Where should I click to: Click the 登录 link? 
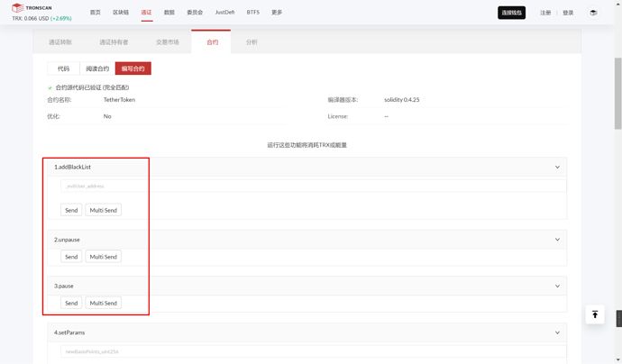tap(568, 13)
